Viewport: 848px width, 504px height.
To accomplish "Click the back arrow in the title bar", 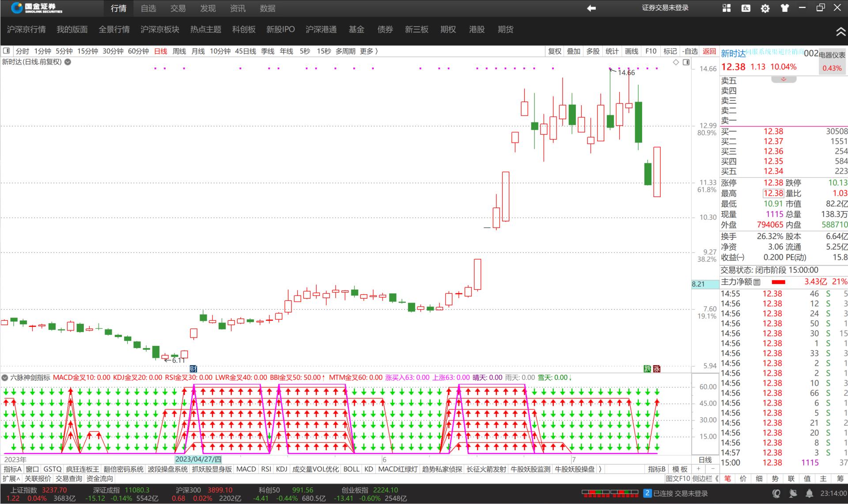I will point(591,8).
